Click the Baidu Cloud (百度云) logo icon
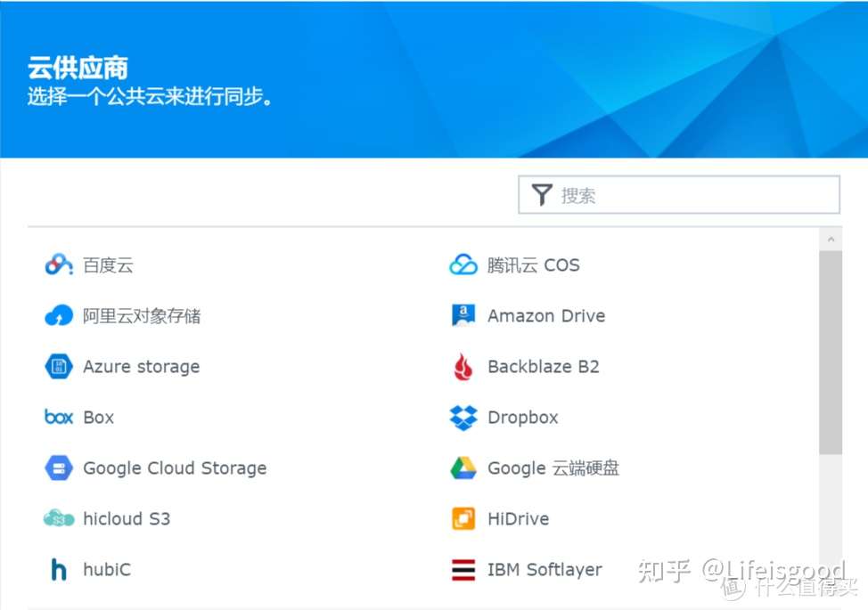The width and height of the screenshot is (868, 610). (59, 264)
